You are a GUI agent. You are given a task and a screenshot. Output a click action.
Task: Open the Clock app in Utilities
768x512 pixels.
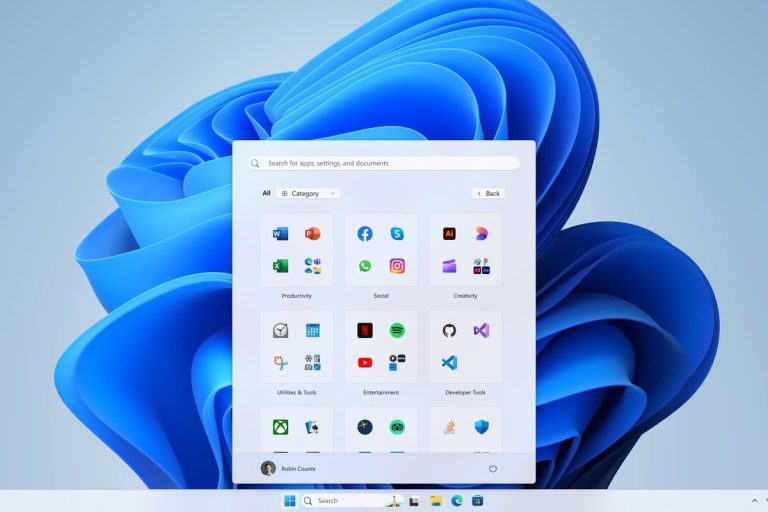(280, 331)
